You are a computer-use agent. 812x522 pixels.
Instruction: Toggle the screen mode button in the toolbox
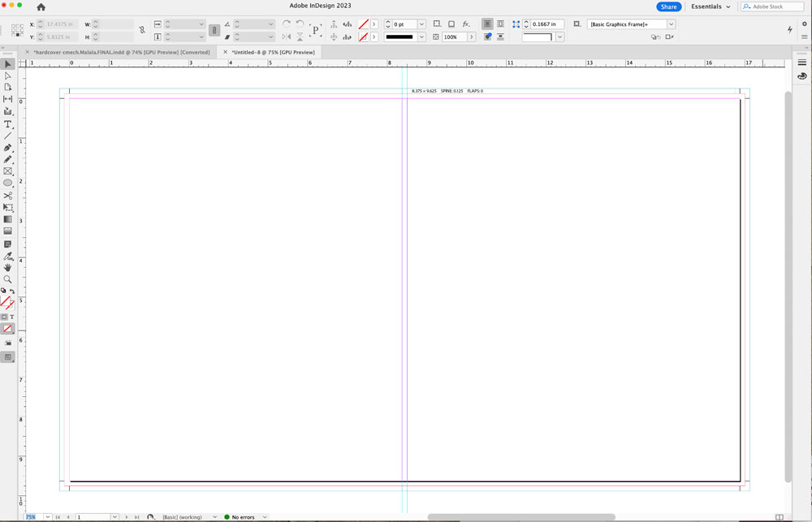click(x=8, y=357)
